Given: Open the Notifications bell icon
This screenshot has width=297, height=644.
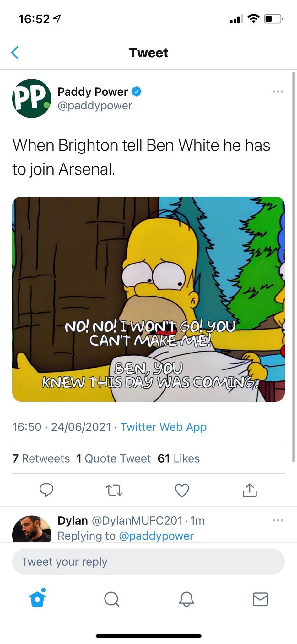Looking at the screenshot, I should (x=186, y=599).
